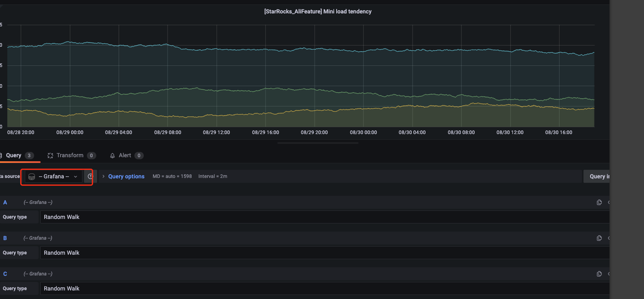Viewport: 644px width, 299px height.
Task: Switch to the Transform tab
Action: [x=70, y=155]
